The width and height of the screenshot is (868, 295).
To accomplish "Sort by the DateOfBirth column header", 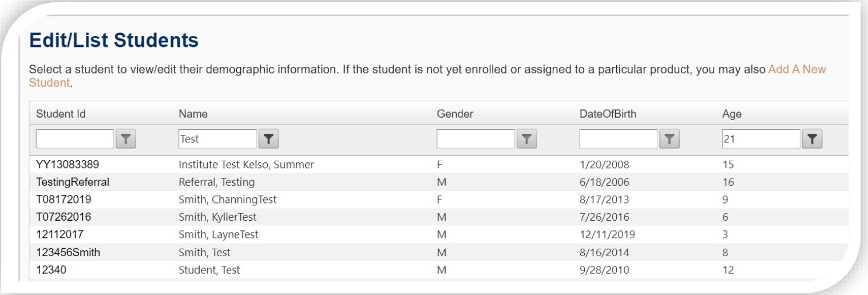I will [608, 114].
